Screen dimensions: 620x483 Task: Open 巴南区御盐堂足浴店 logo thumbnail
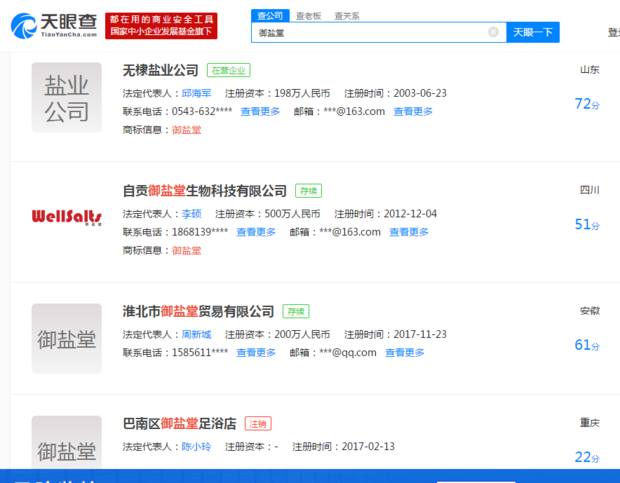click(66, 442)
